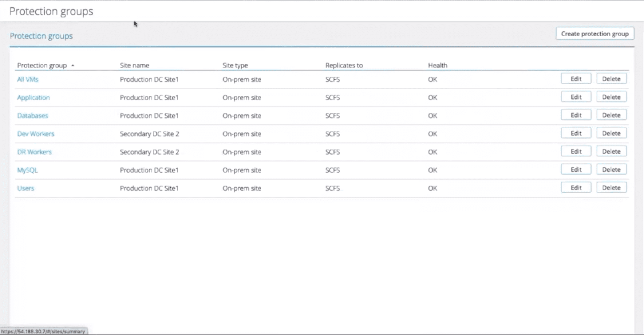Delete the MySQL protection group

click(611, 169)
